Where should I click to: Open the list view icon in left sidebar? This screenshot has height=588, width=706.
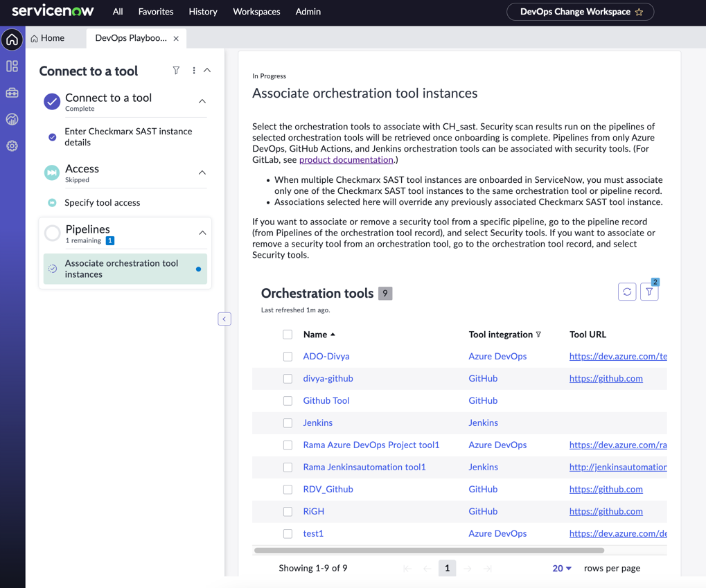click(x=12, y=66)
